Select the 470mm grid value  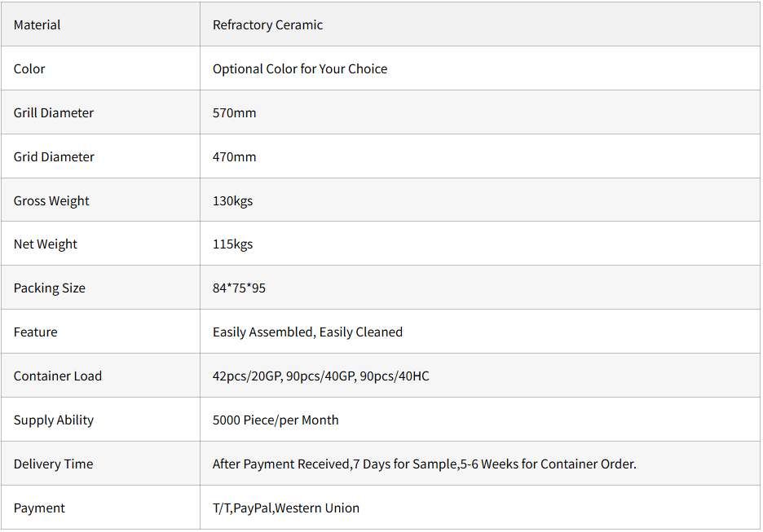[x=235, y=157]
